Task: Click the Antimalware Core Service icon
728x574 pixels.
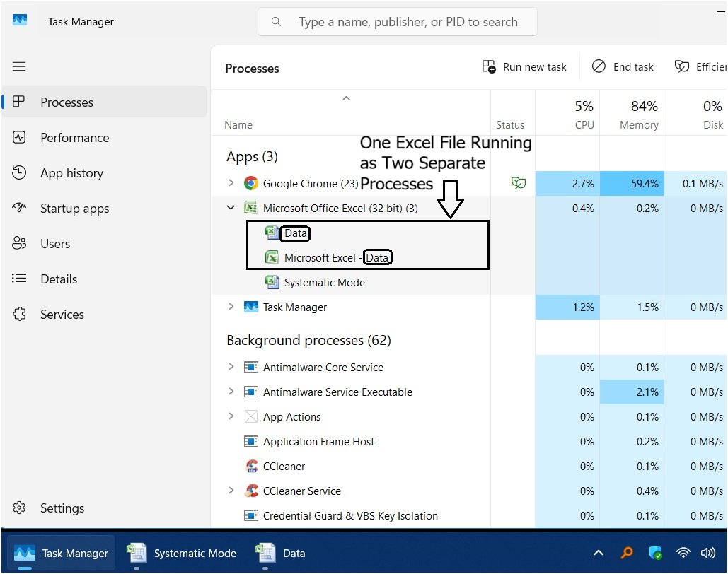Action: point(251,367)
